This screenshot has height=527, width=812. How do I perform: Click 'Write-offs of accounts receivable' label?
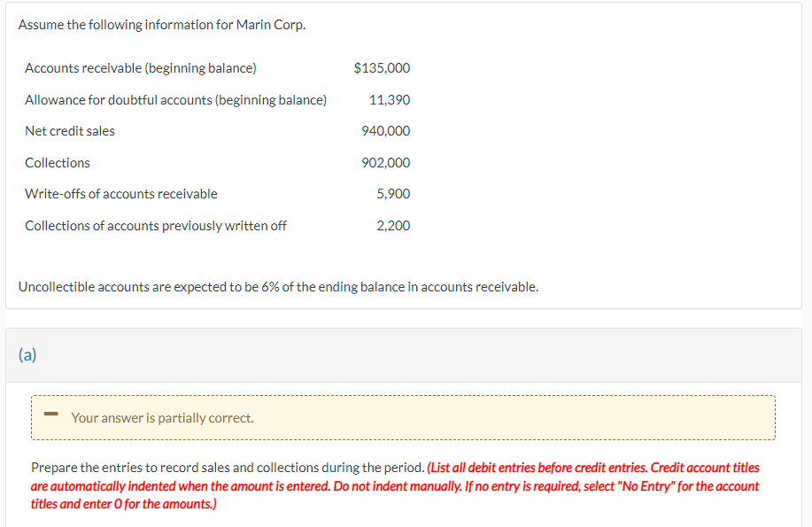tap(121, 194)
